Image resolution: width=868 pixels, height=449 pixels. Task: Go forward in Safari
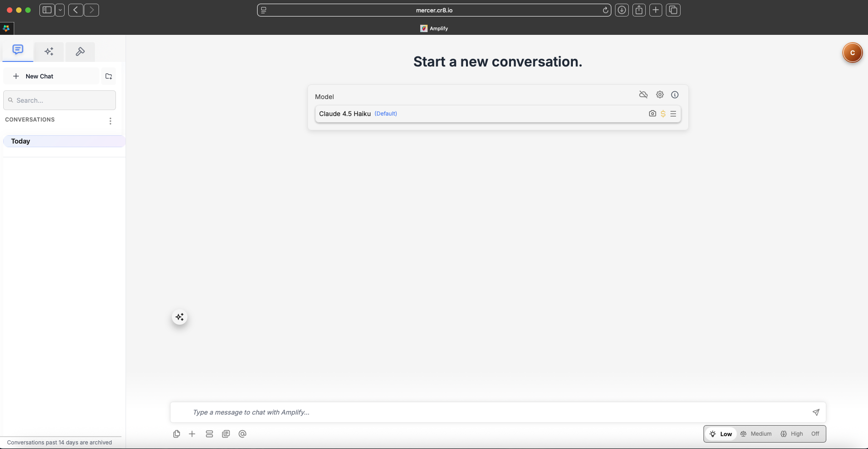point(92,10)
